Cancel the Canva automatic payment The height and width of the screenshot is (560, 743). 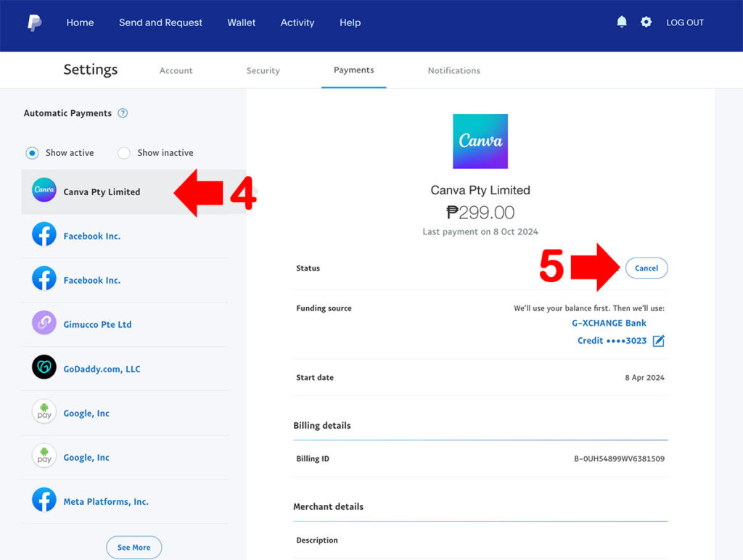click(646, 268)
